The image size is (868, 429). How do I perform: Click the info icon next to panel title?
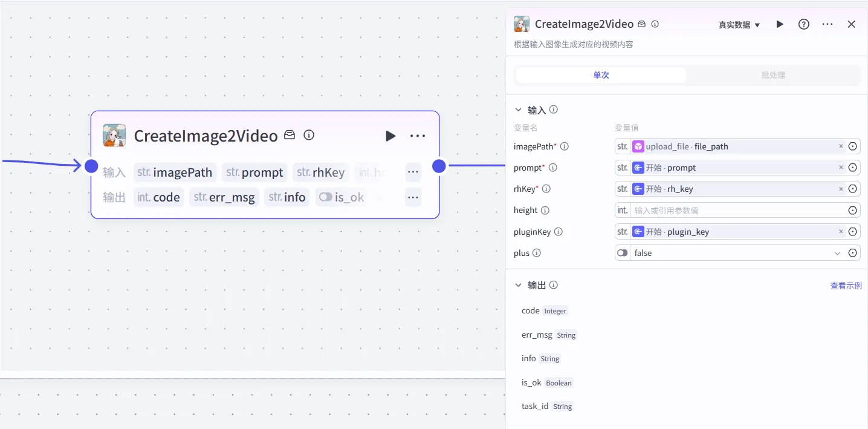(655, 24)
